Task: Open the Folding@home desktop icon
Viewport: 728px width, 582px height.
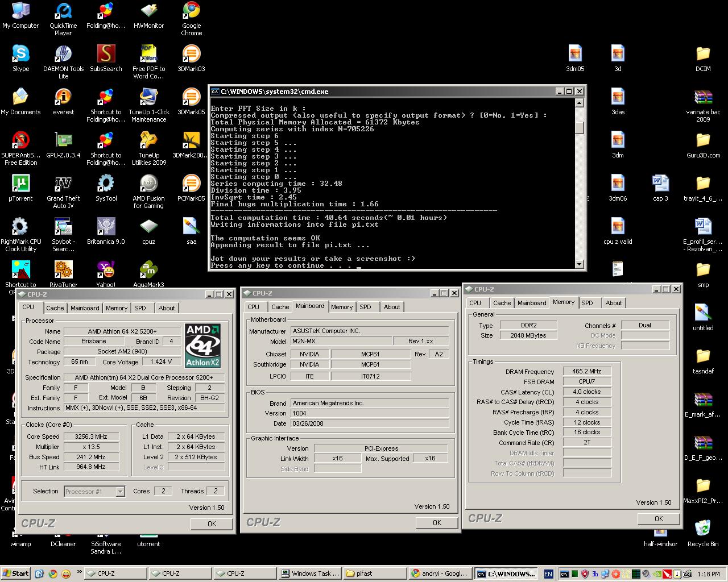Action: point(106,15)
